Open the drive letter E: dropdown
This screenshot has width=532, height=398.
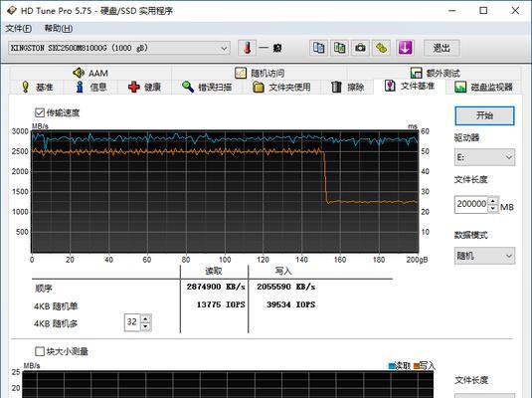pyautogui.click(x=484, y=157)
